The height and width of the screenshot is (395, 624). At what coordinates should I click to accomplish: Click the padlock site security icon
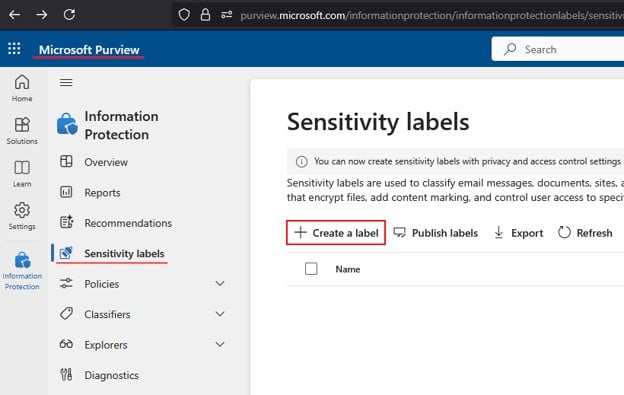click(x=205, y=15)
